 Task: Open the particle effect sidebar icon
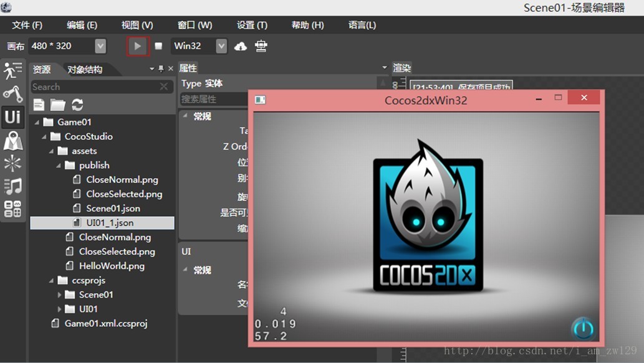[x=12, y=163]
